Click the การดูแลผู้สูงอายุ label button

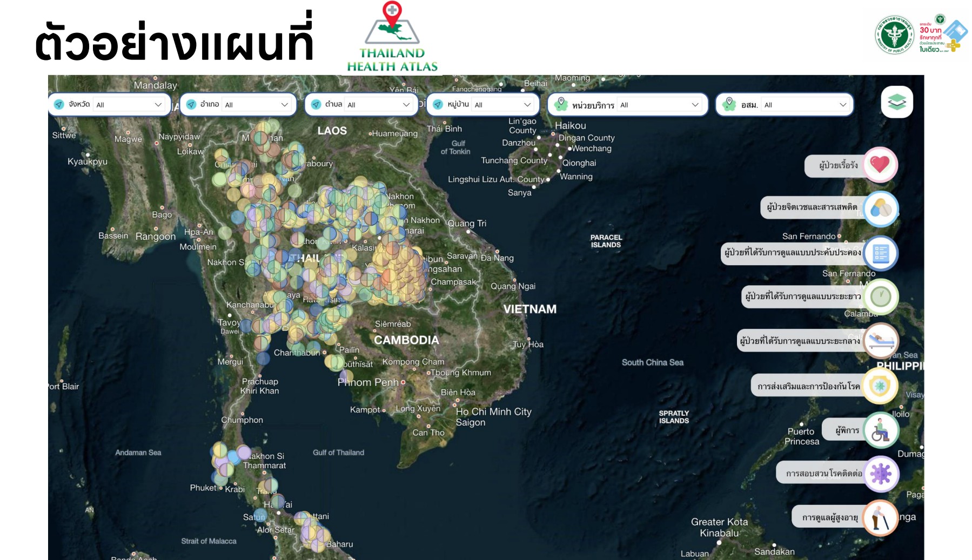(830, 517)
